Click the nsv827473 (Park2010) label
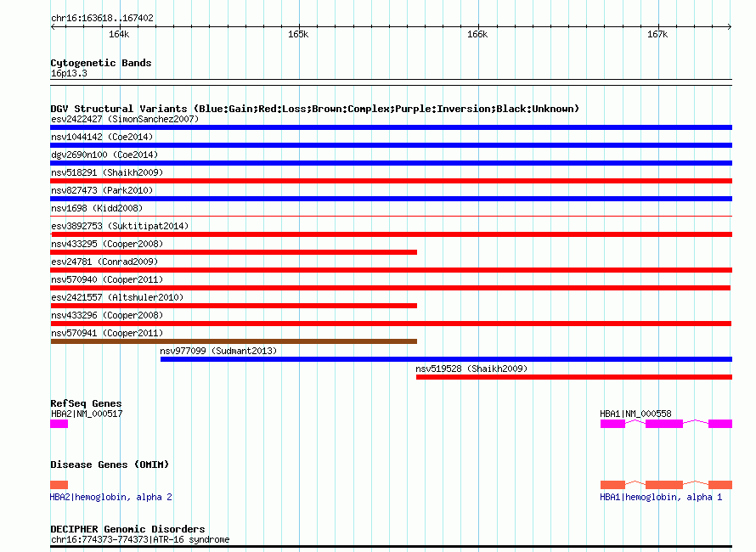The width and height of the screenshot is (756, 552). (102, 190)
